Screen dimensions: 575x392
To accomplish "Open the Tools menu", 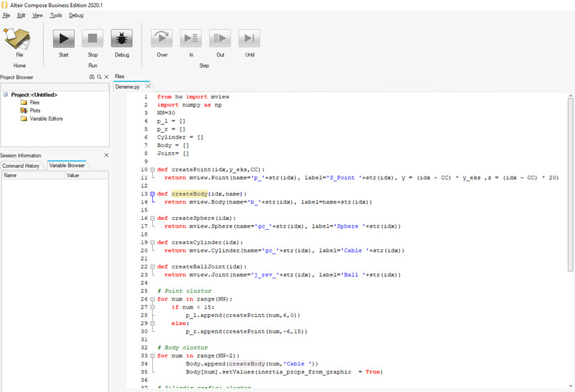I will click(56, 15).
